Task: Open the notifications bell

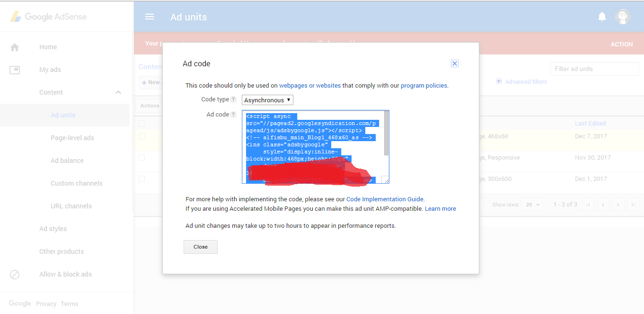Action: point(602,17)
